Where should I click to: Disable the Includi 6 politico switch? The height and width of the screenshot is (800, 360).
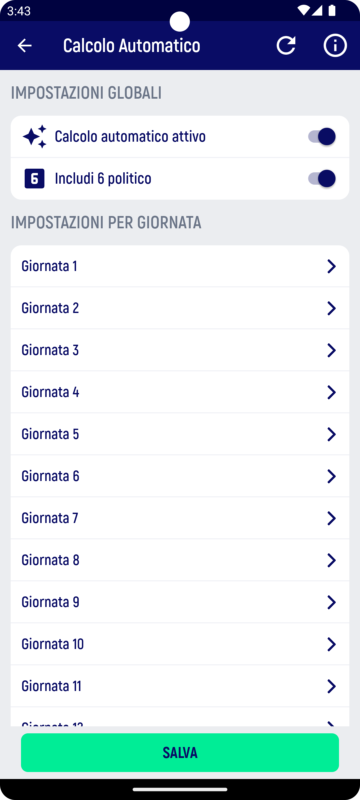(x=322, y=179)
